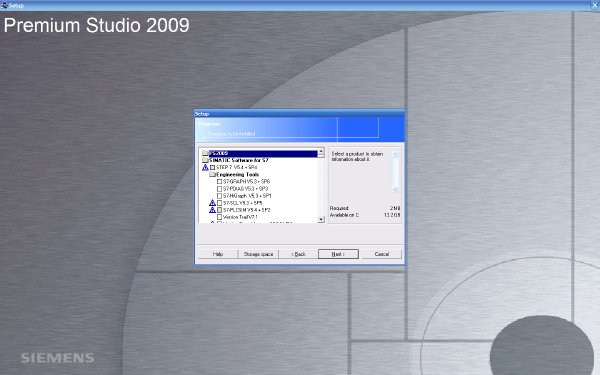Check the Version Trail V7.1 checkbox
The width and height of the screenshot is (600, 375).
(x=219, y=217)
